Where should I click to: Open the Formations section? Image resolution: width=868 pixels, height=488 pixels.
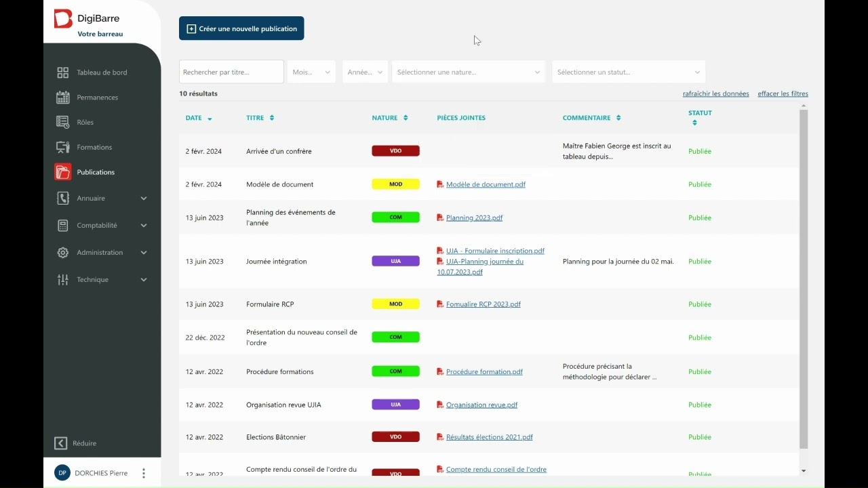point(94,147)
